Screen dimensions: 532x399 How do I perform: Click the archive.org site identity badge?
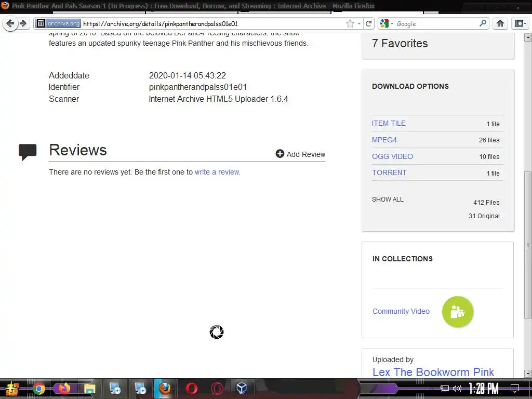coord(58,23)
